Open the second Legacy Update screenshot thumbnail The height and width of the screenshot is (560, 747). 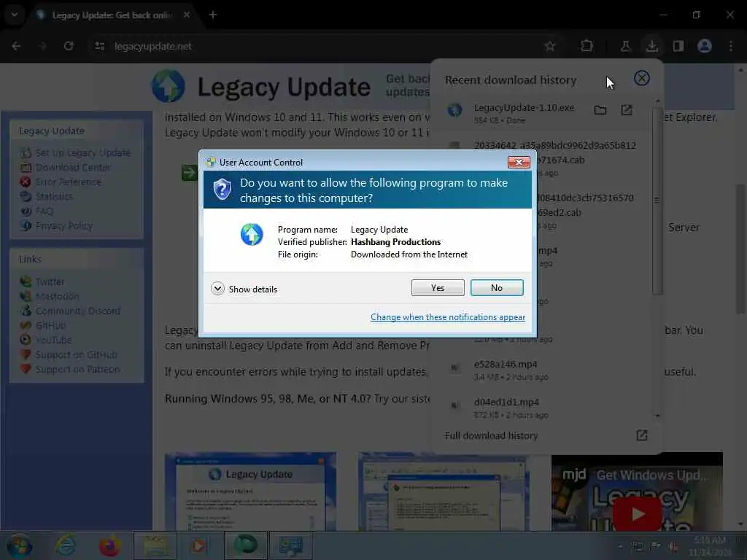(x=444, y=491)
